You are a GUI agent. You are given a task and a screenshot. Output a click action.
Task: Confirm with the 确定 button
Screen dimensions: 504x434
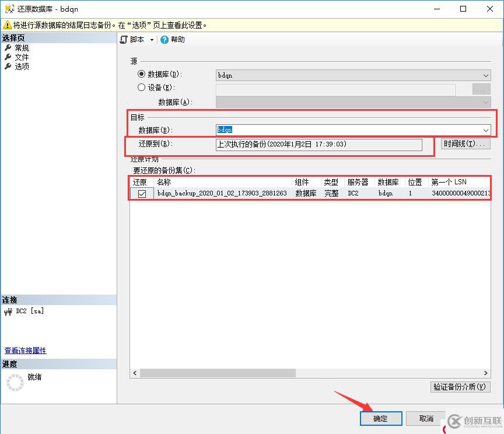pos(381,419)
